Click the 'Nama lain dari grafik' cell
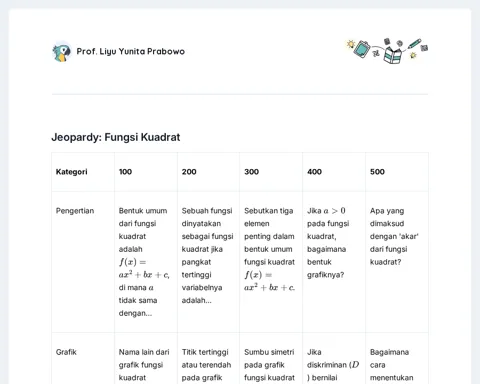Viewport: 480px width, 384px height. [146, 358]
